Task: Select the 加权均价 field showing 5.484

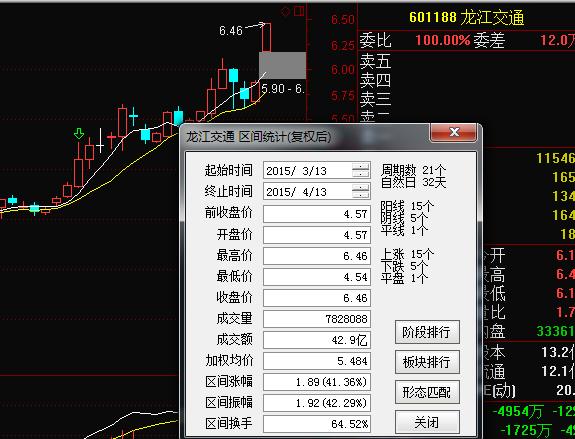Action: pos(317,361)
